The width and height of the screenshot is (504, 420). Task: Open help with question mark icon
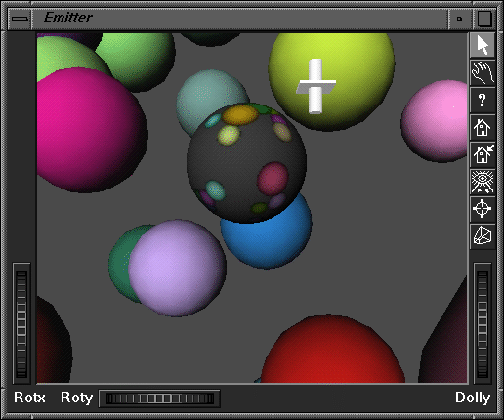[483, 100]
